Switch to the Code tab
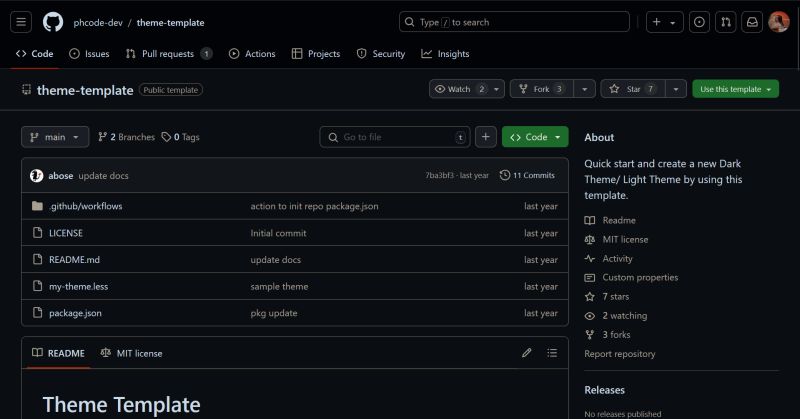The height and width of the screenshot is (419, 800). pos(35,54)
